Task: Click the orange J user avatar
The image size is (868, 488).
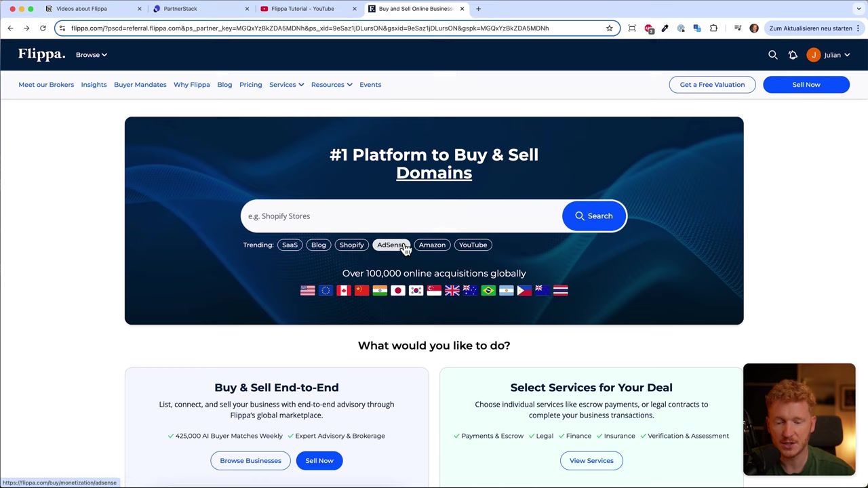Action: [814, 55]
